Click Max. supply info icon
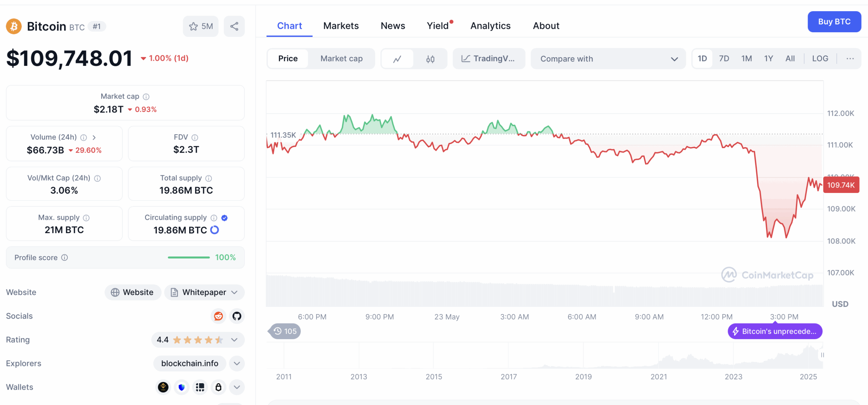The height and width of the screenshot is (405, 868). (x=86, y=218)
